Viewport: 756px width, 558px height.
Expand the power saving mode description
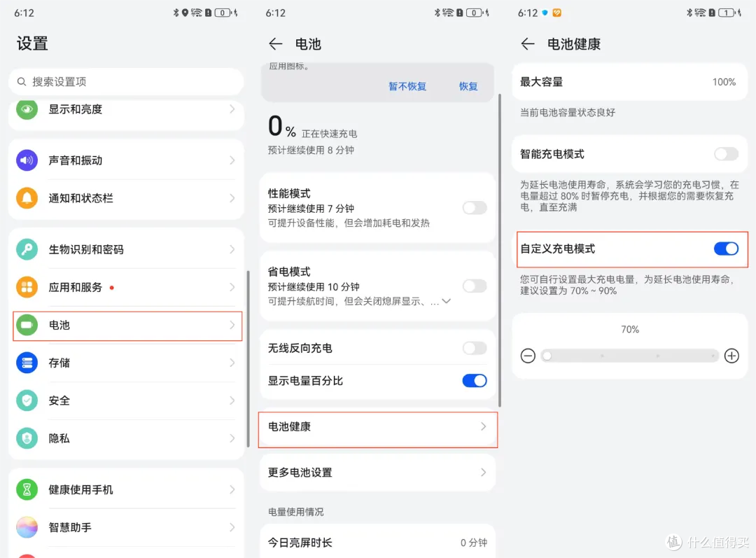tap(445, 301)
